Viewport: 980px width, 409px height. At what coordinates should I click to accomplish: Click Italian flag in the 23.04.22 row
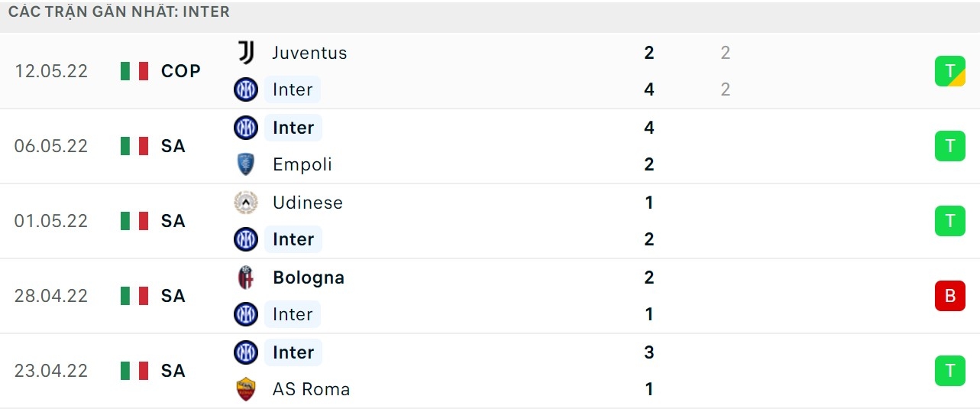click(x=134, y=371)
